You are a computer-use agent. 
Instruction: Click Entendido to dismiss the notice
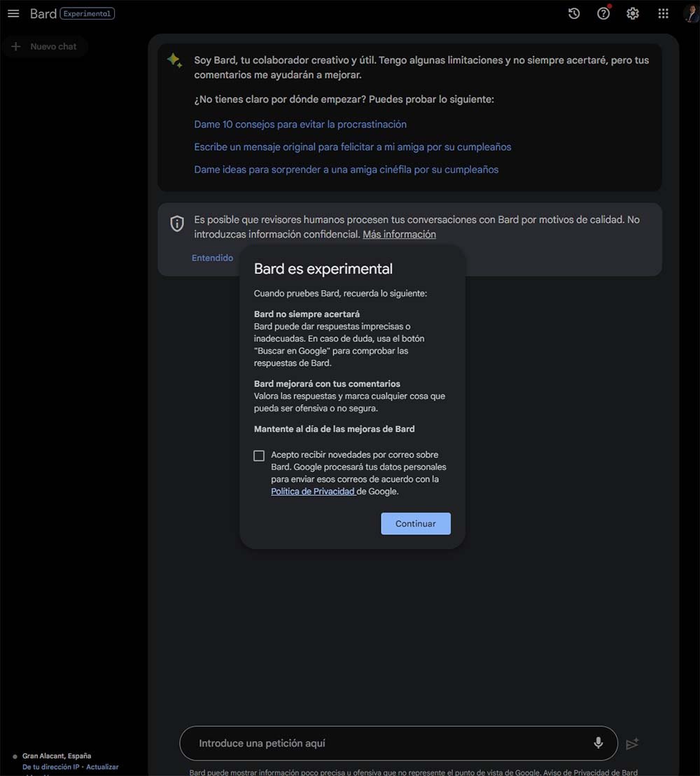[x=212, y=258]
